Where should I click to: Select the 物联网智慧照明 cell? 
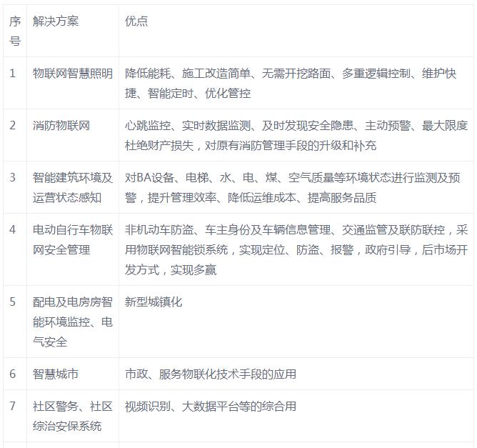tap(73, 74)
